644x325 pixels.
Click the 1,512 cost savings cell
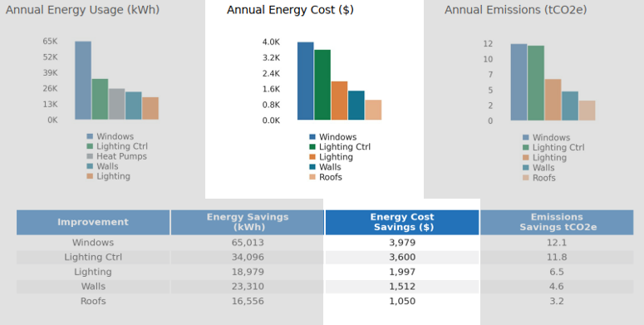[402, 287]
